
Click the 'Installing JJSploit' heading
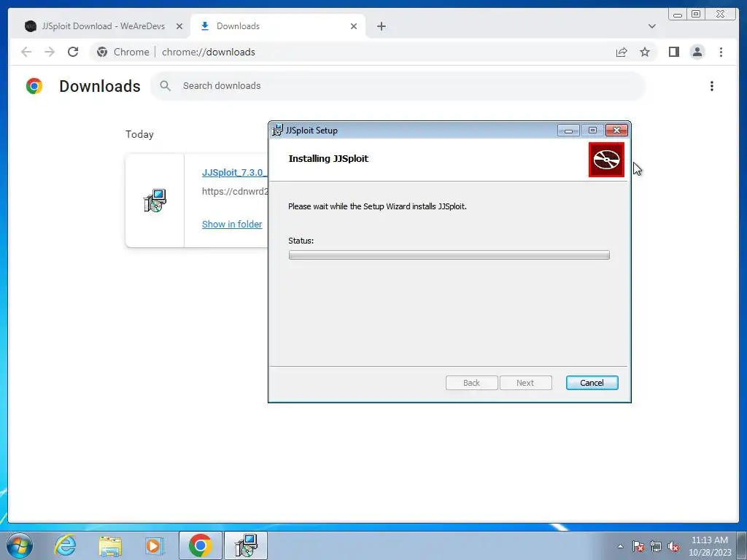tap(328, 158)
